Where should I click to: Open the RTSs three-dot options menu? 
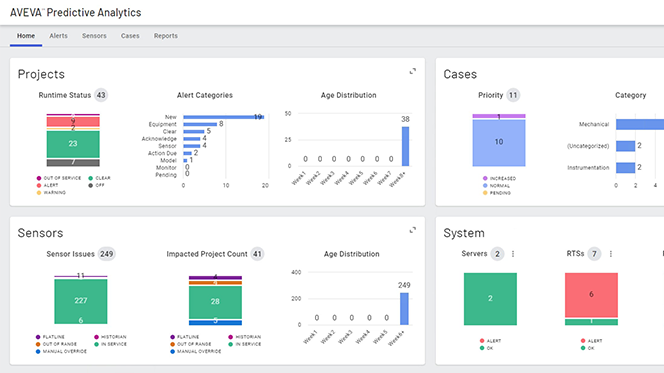click(x=611, y=254)
